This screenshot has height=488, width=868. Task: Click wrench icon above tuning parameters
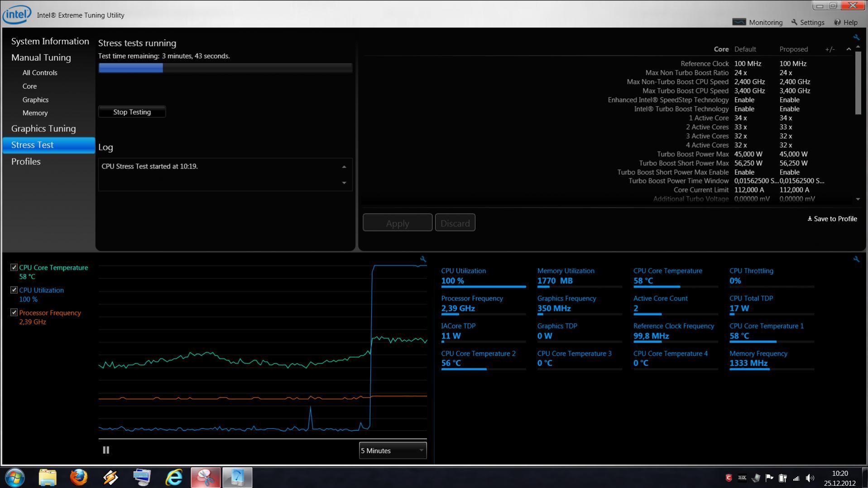click(856, 37)
